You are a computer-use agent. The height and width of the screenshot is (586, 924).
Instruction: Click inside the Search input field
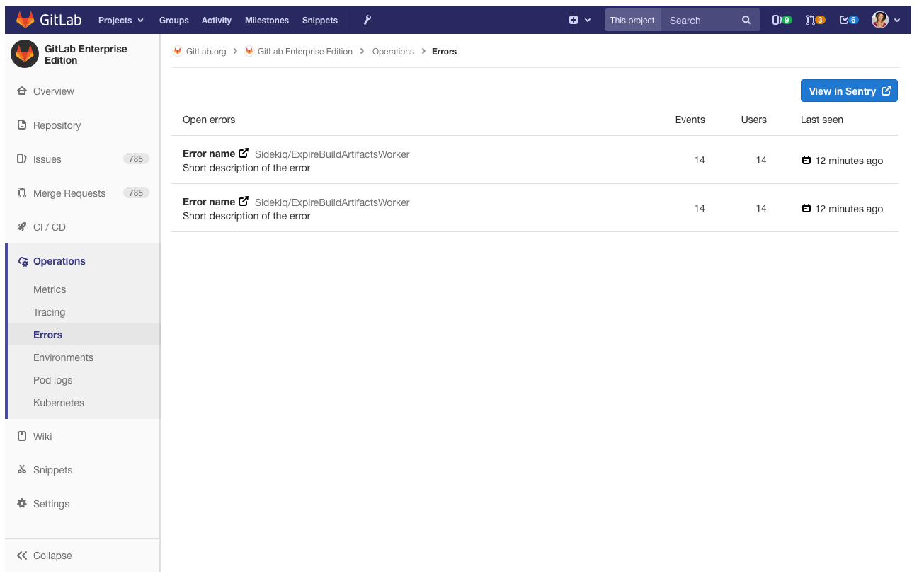tap(701, 20)
